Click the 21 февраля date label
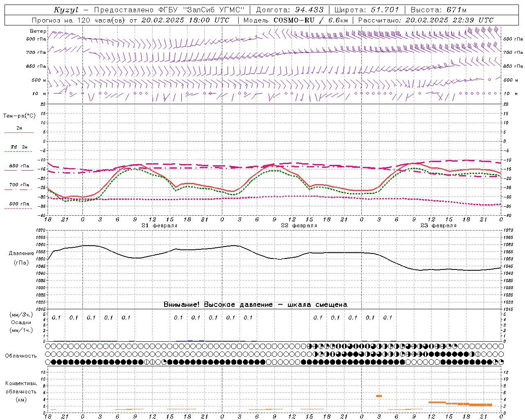525x420 pixels. pos(159,226)
